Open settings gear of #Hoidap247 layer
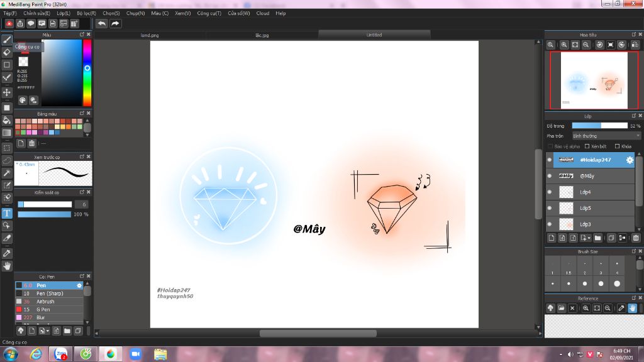644x362 pixels. 630,160
